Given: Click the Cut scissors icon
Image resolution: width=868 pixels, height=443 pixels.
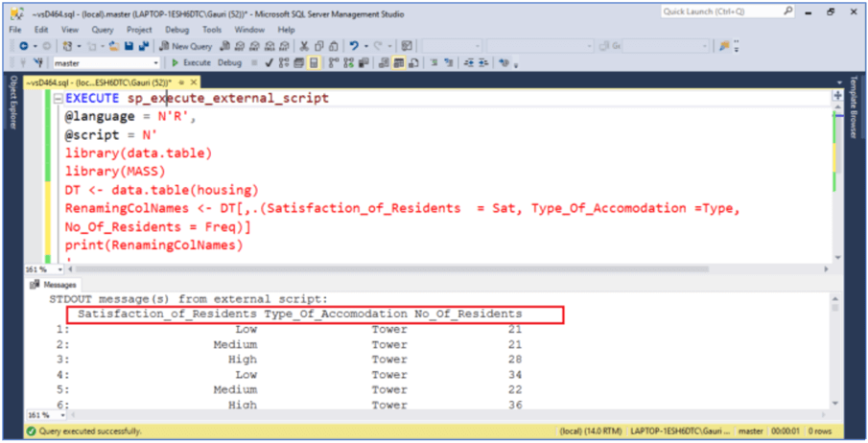Looking at the screenshot, I should (x=304, y=46).
